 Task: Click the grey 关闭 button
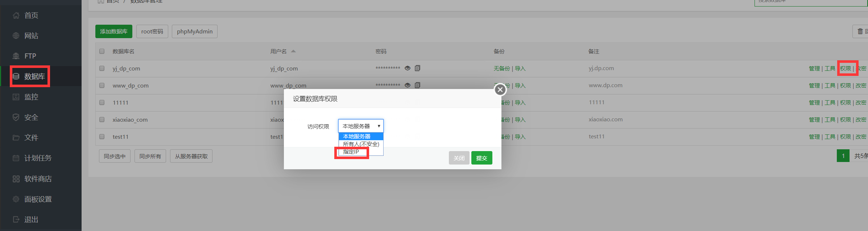(x=459, y=158)
